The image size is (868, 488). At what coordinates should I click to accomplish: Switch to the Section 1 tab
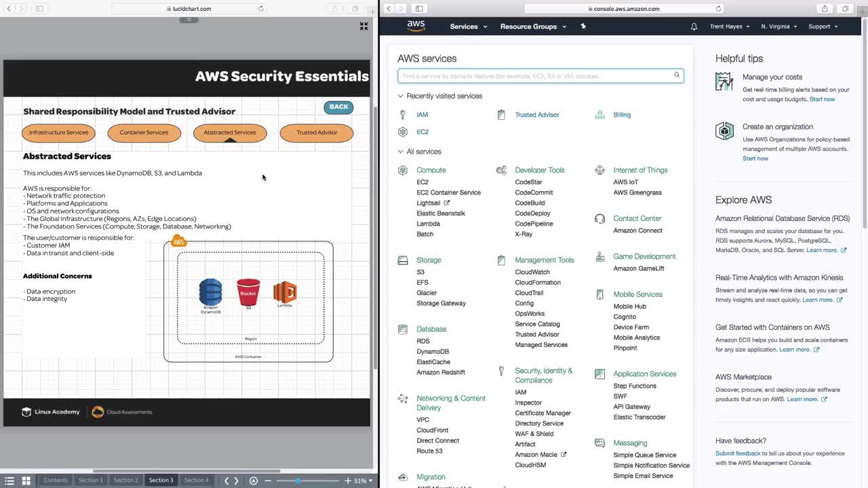pos(90,480)
